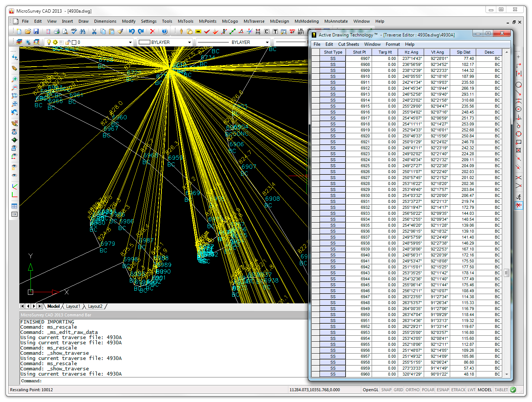The height and width of the screenshot is (402, 532).
Task: Open the blue Help question mark icon
Action: pos(164,32)
